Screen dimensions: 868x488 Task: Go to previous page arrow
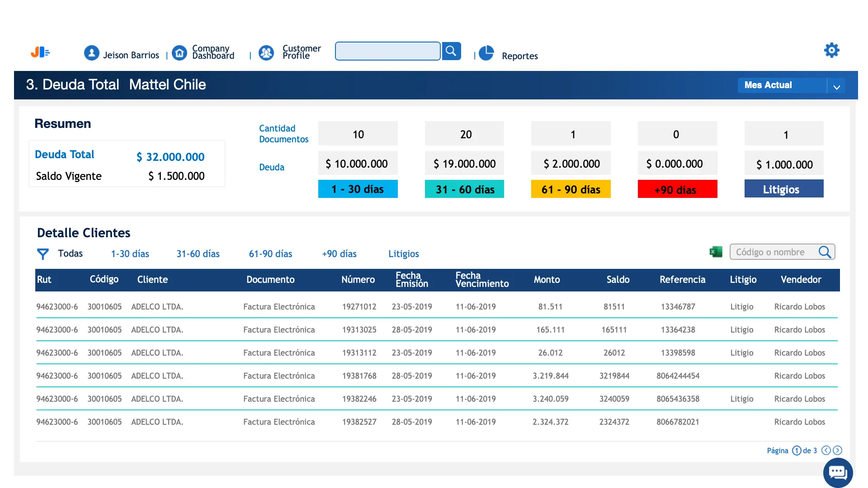click(826, 450)
